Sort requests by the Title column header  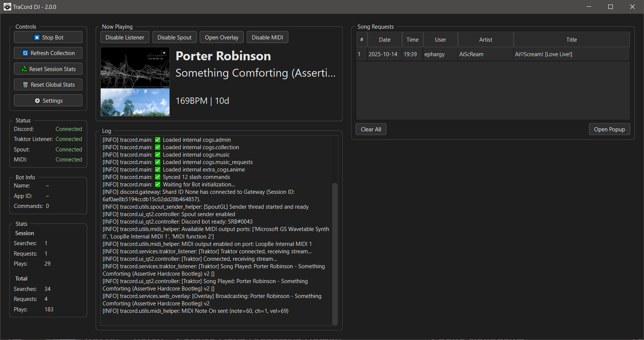click(x=572, y=39)
